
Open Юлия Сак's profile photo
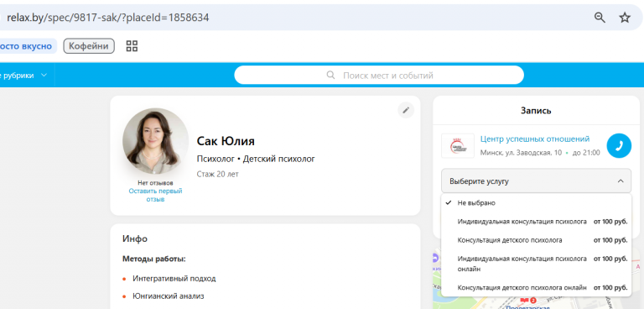coord(156,142)
